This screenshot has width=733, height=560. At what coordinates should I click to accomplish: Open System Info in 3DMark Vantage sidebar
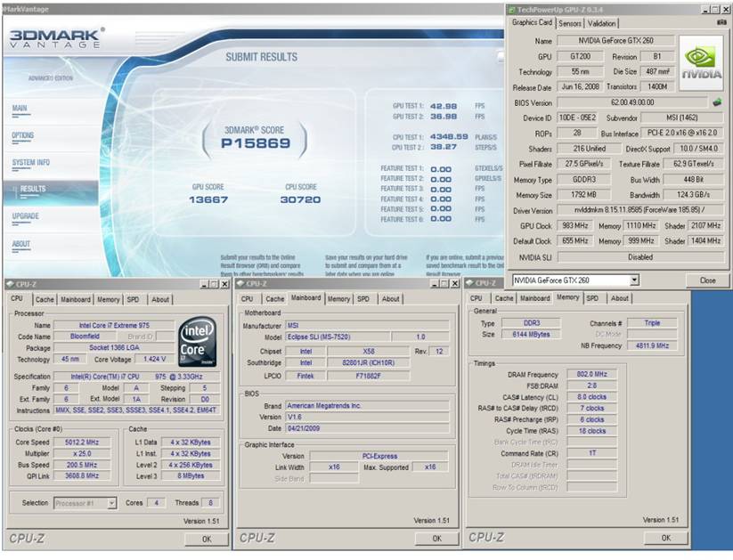[x=31, y=163]
